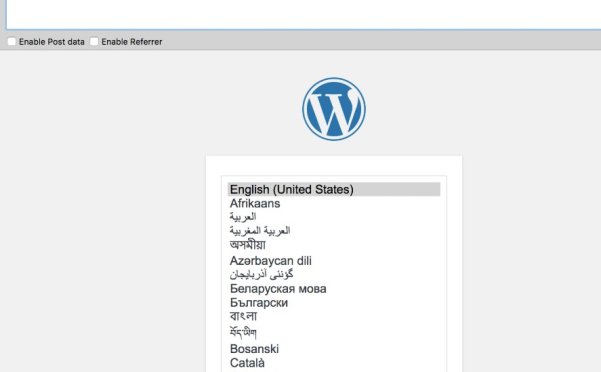Choose Bosanski language option
This screenshot has width=601, height=372.
click(x=334, y=349)
